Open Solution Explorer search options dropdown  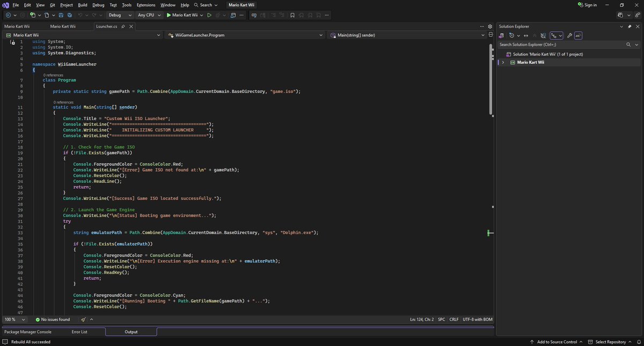[636, 45]
